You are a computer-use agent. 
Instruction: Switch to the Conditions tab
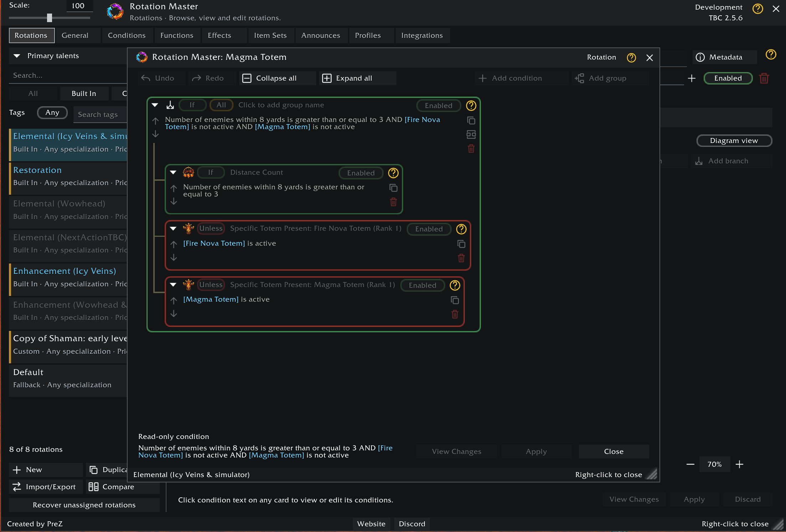click(127, 35)
